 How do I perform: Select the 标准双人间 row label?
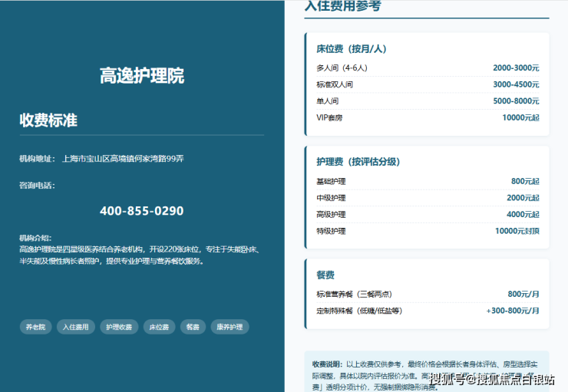pyautogui.click(x=335, y=84)
